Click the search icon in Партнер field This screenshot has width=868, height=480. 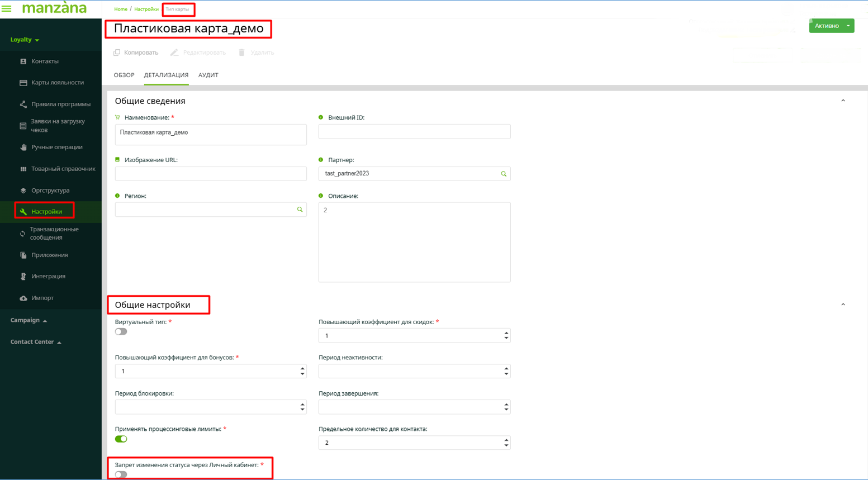pyautogui.click(x=503, y=174)
